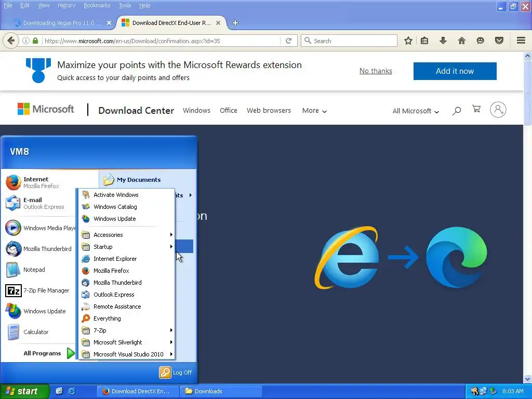Screen dimensions: 532x399
Task: Click the page scrollbar down arrow
Action: point(528,379)
